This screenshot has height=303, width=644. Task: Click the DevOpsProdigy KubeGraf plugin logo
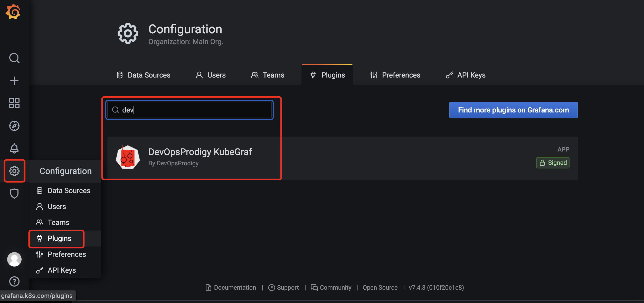[x=128, y=157]
